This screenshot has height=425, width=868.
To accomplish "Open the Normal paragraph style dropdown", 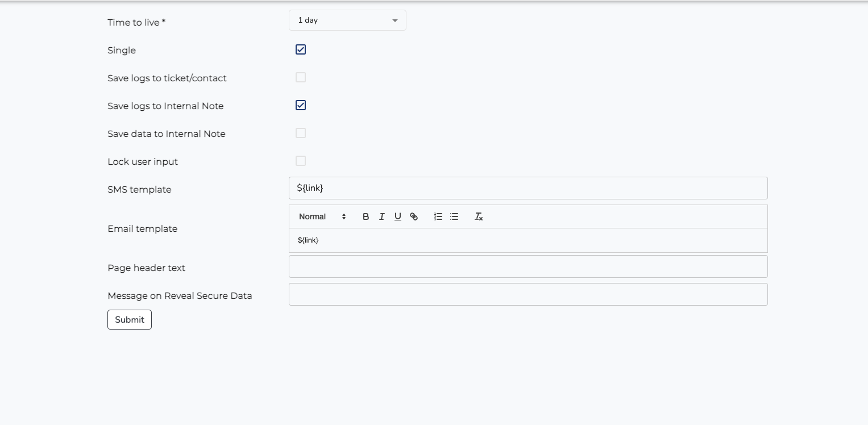I will pyautogui.click(x=313, y=216).
